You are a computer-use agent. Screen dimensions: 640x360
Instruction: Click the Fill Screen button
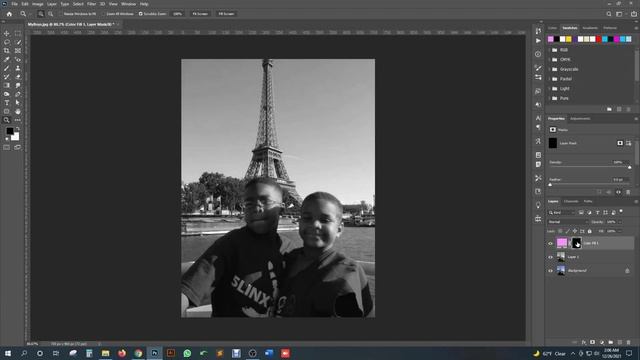tap(226, 14)
